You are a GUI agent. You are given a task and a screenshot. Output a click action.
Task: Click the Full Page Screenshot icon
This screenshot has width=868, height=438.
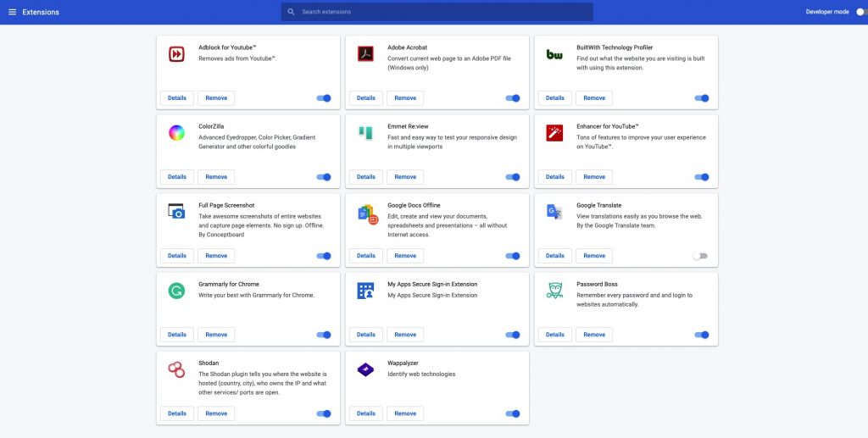click(x=176, y=211)
